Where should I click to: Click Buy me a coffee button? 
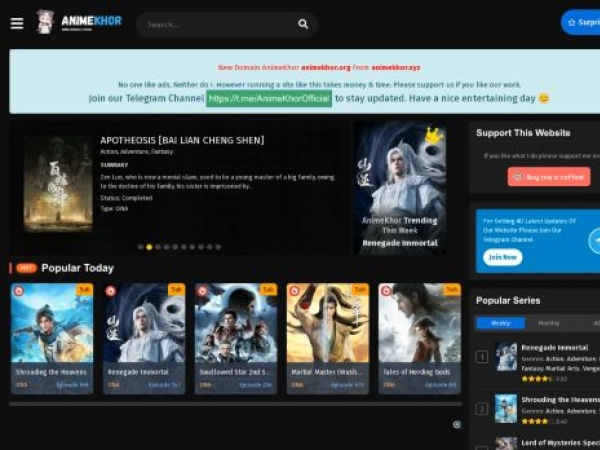[549, 177]
